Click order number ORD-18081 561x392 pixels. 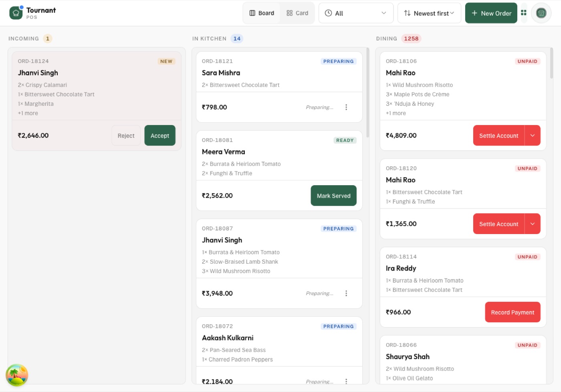217,140
